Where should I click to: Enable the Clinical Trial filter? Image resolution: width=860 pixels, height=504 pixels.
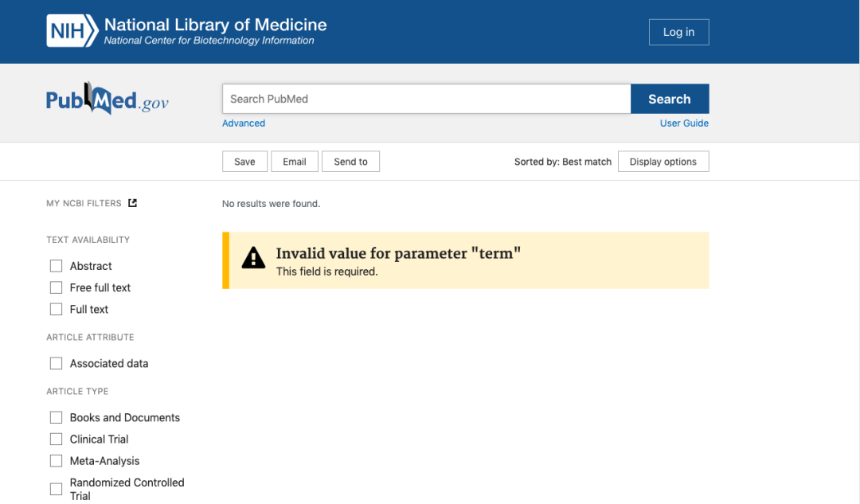click(x=57, y=439)
